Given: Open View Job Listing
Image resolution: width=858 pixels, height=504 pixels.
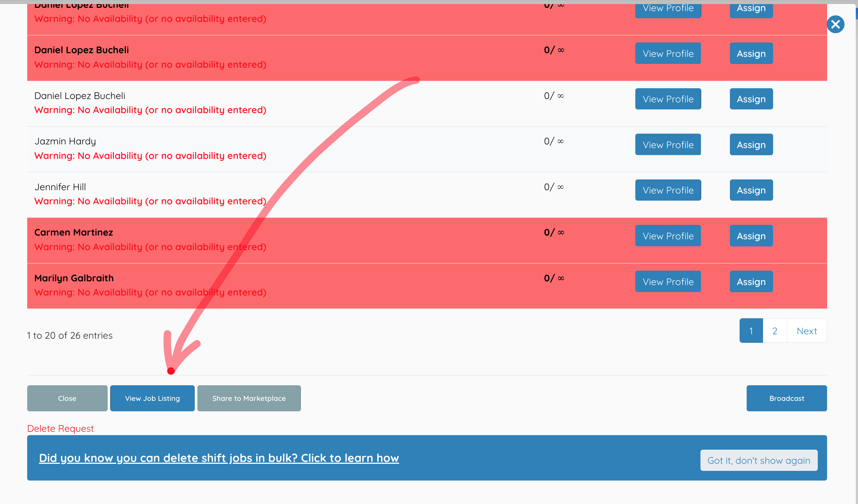Looking at the screenshot, I should pyautogui.click(x=152, y=398).
